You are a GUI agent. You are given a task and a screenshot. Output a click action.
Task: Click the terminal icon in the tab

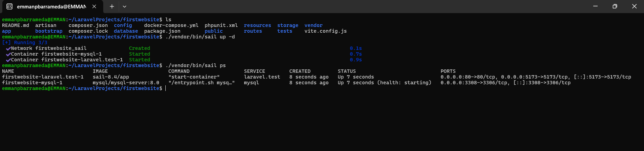10,6
